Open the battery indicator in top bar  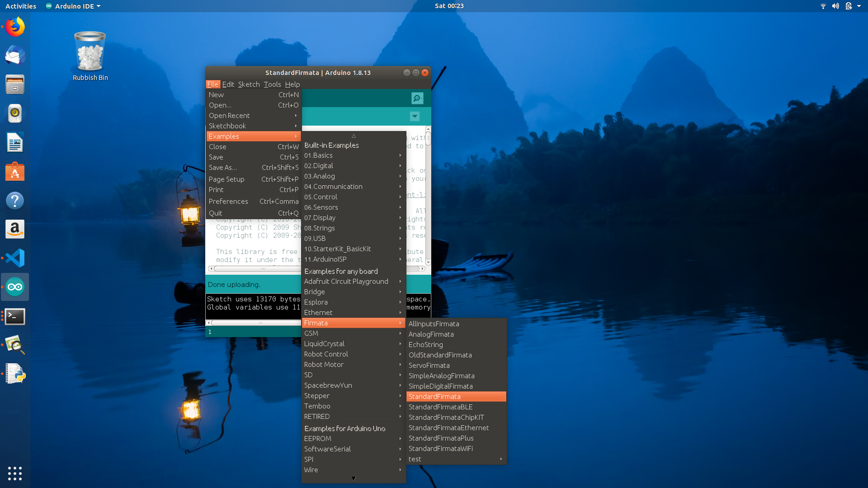tap(849, 6)
